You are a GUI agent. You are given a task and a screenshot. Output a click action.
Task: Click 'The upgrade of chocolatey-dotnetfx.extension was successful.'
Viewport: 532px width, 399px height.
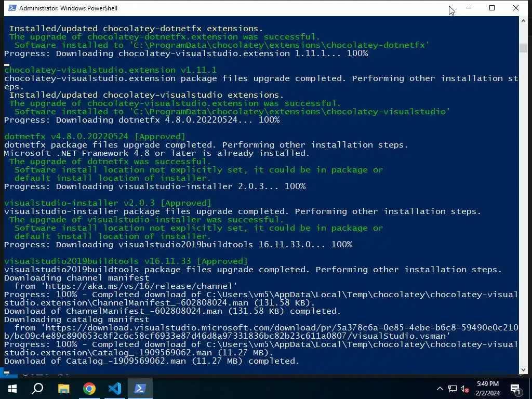165,37
